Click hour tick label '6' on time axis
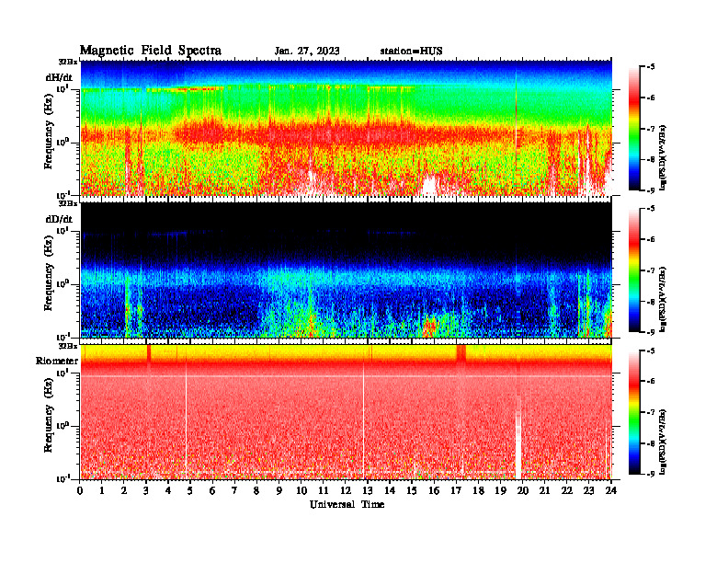Screen dimensions: 728x563 tap(212, 491)
